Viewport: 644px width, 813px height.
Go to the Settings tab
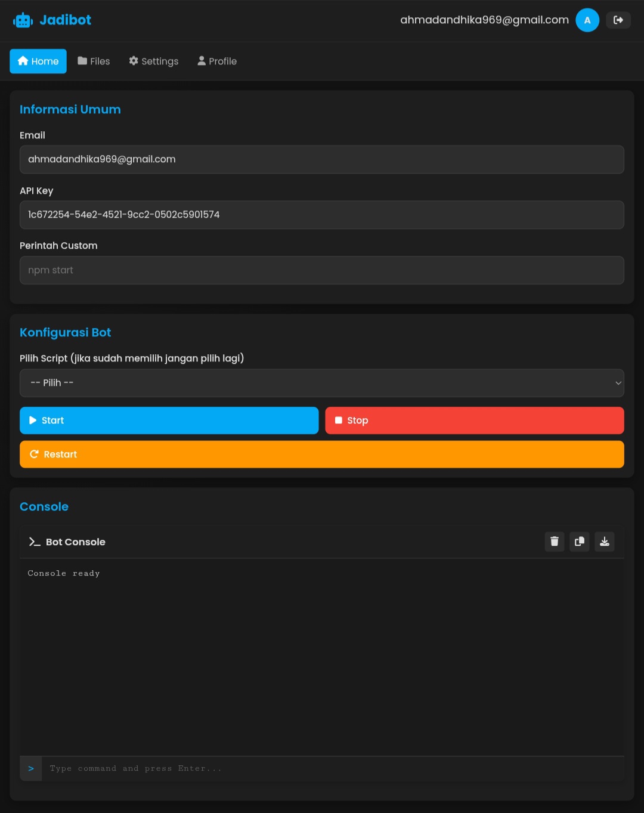point(154,61)
